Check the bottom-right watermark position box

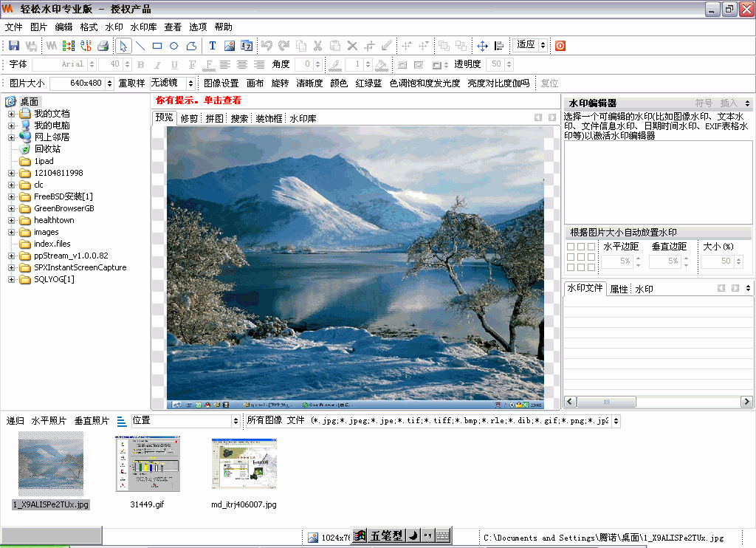(591, 267)
